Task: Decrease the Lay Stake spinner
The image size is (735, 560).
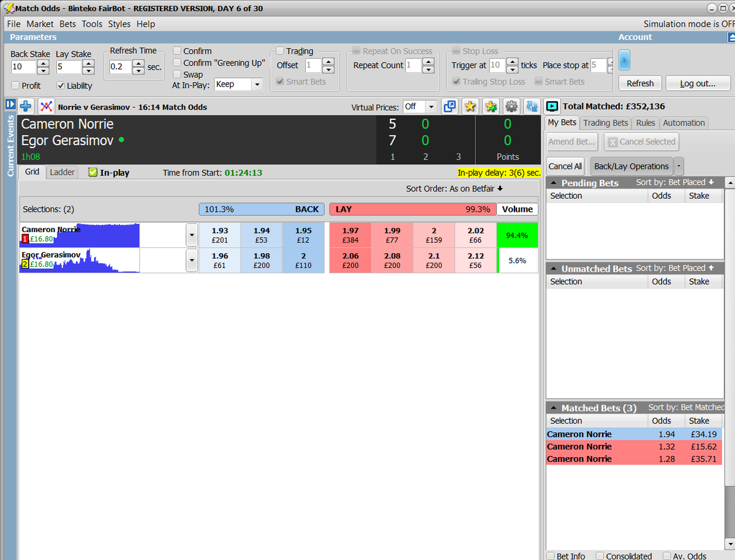Action: [88, 70]
